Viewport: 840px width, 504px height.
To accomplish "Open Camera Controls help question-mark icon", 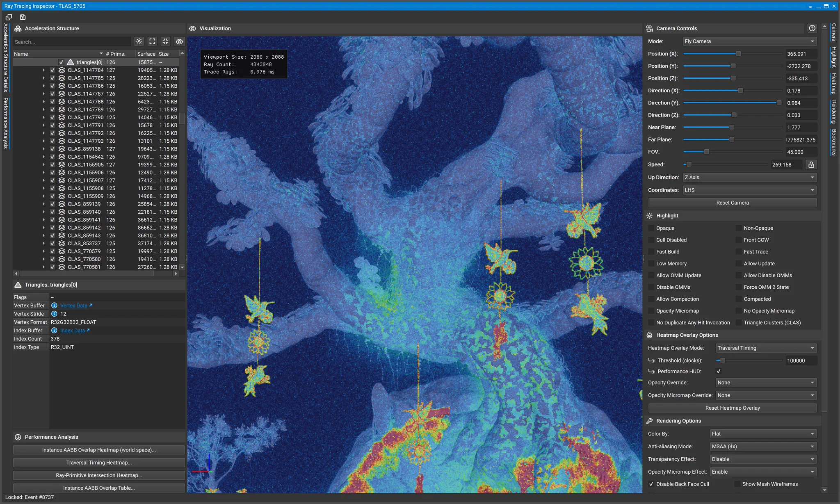I will point(812,28).
